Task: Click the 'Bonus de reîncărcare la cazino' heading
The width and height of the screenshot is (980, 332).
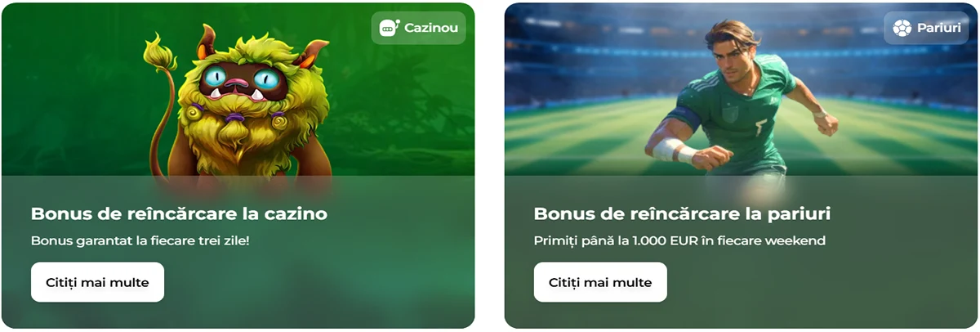Action: tap(179, 214)
